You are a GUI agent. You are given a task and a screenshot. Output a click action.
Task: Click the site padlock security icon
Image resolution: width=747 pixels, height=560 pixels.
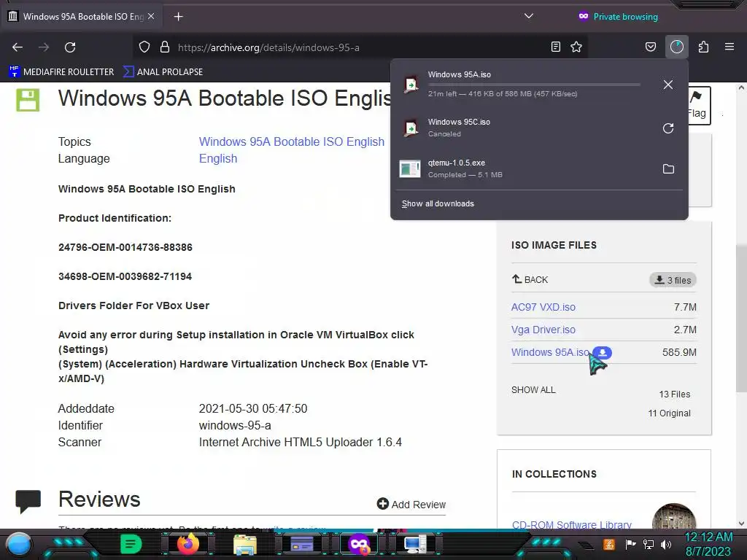point(165,47)
